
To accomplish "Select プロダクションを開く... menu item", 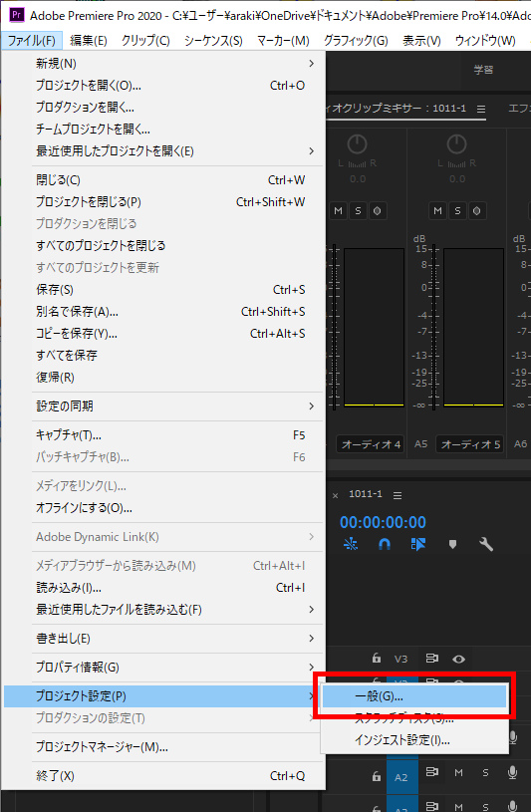I will point(163,108).
